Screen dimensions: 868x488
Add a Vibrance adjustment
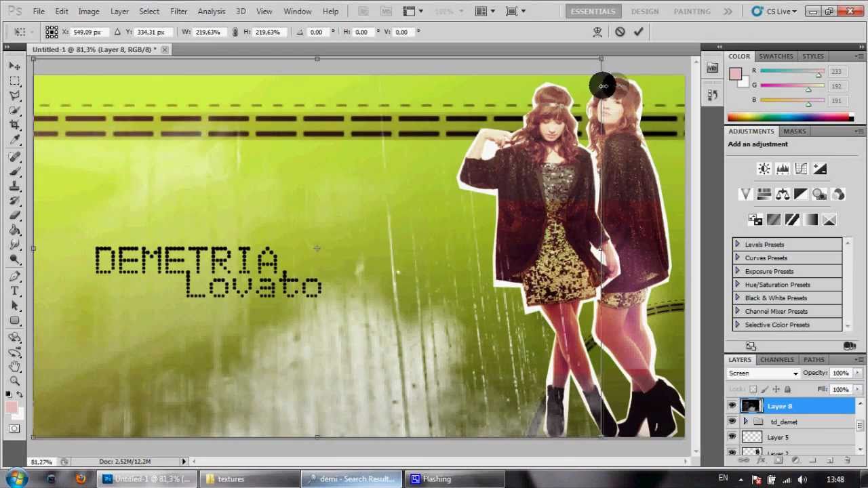[745, 195]
